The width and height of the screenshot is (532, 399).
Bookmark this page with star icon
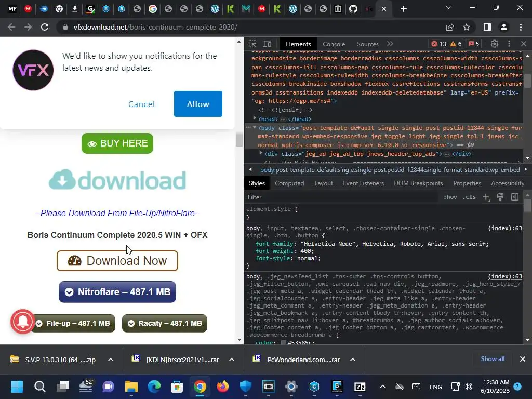pyautogui.click(x=467, y=27)
